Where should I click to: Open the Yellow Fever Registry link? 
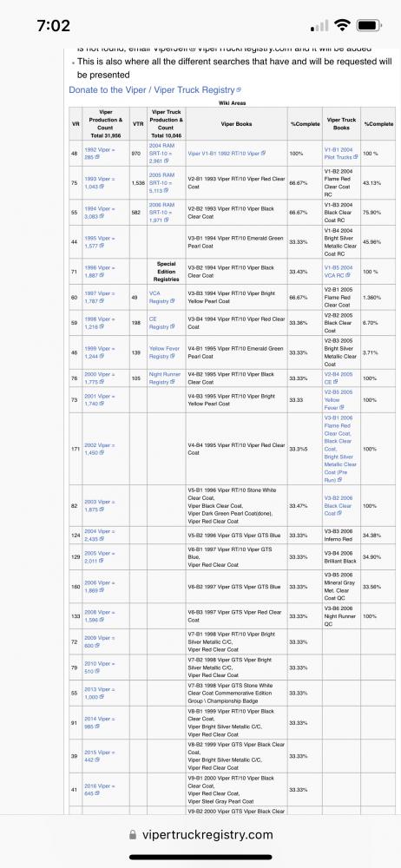pos(164,352)
